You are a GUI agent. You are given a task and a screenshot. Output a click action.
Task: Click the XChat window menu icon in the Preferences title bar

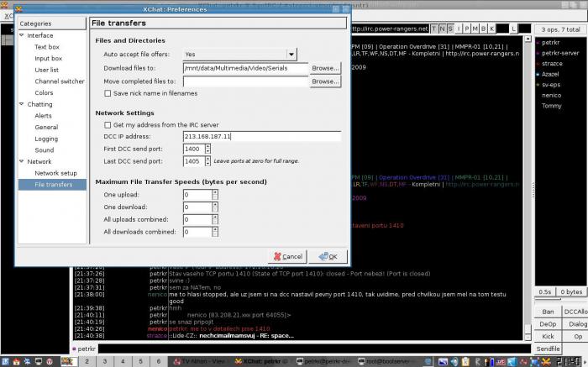pyautogui.click(x=18, y=9)
